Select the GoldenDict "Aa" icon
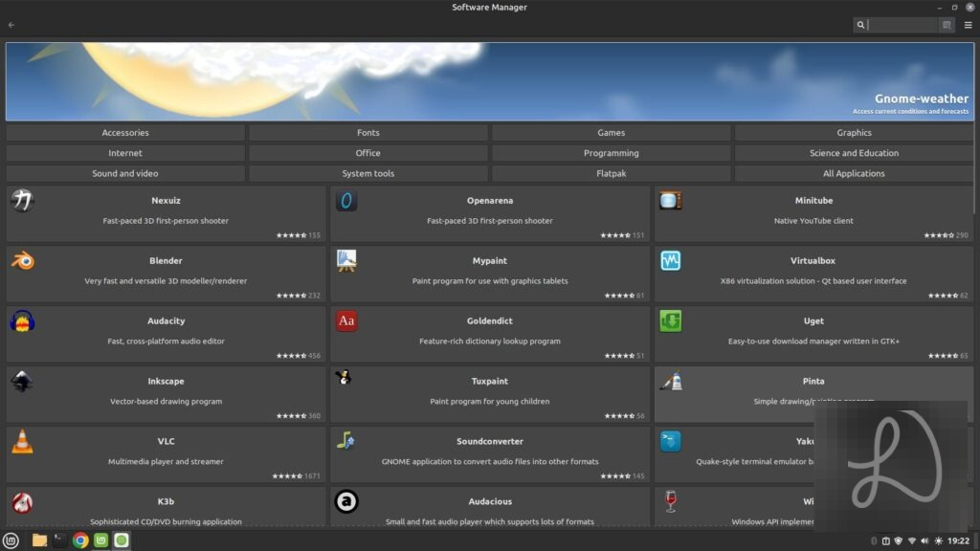This screenshot has height=551, width=980. pyautogui.click(x=345, y=320)
